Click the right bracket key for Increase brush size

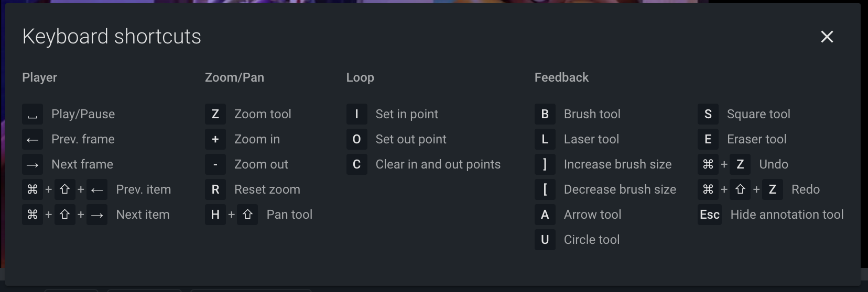tap(545, 164)
